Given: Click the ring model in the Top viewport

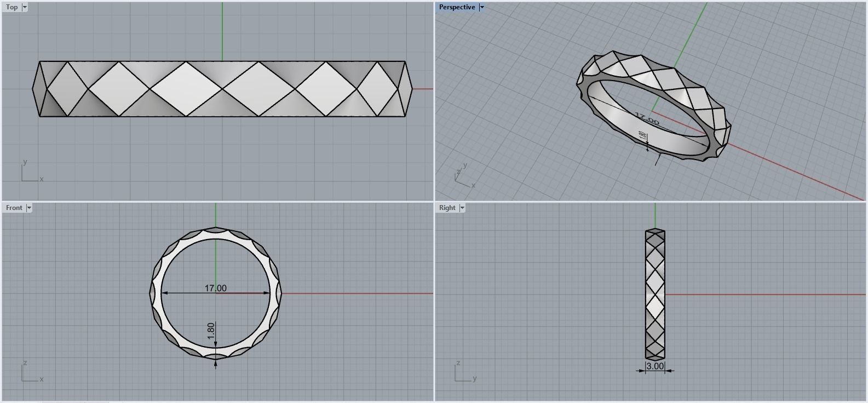Looking at the screenshot, I should 222,89.
